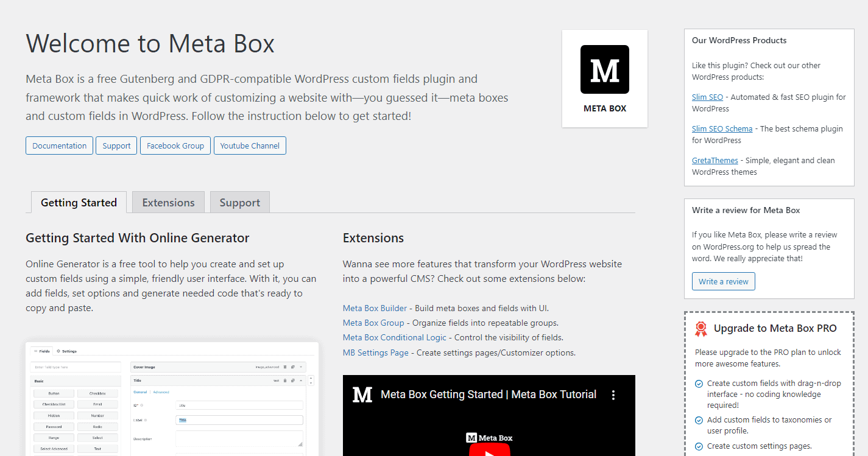Viewport: 868px width, 456px height.
Task: Click text Please upgrade to the PRO plan
Action: 767,358
